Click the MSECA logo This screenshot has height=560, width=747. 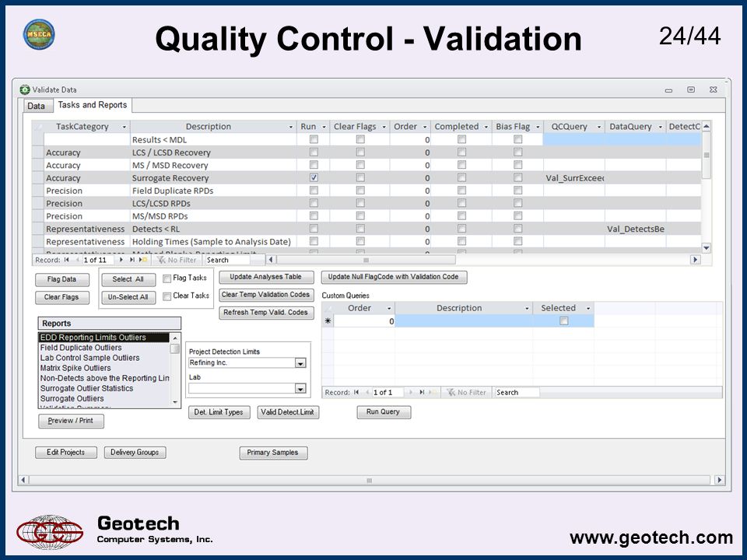39,34
